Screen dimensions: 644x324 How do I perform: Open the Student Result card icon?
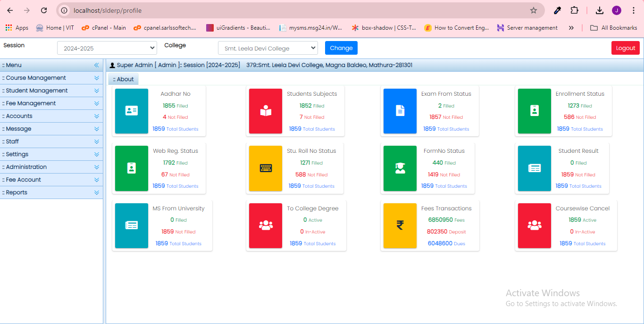pos(534,168)
